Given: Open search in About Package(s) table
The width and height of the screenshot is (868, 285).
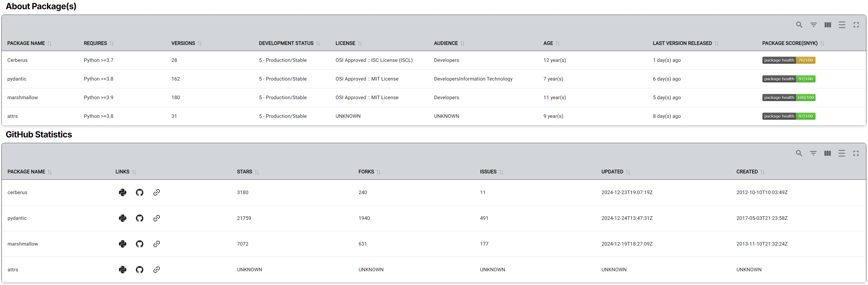Looking at the screenshot, I should click(799, 25).
